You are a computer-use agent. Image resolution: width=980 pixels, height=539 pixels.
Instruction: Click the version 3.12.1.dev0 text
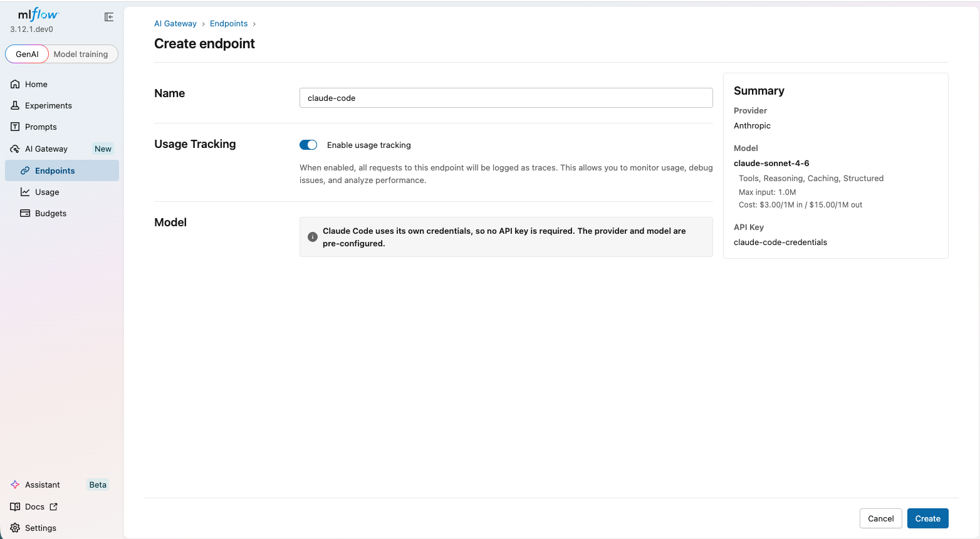click(31, 29)
